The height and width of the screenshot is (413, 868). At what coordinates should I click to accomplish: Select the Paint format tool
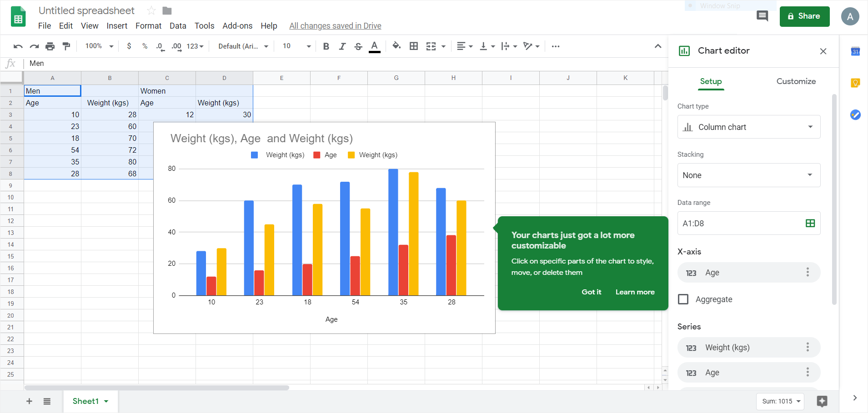pyautogui.click(x=66, y=46)
